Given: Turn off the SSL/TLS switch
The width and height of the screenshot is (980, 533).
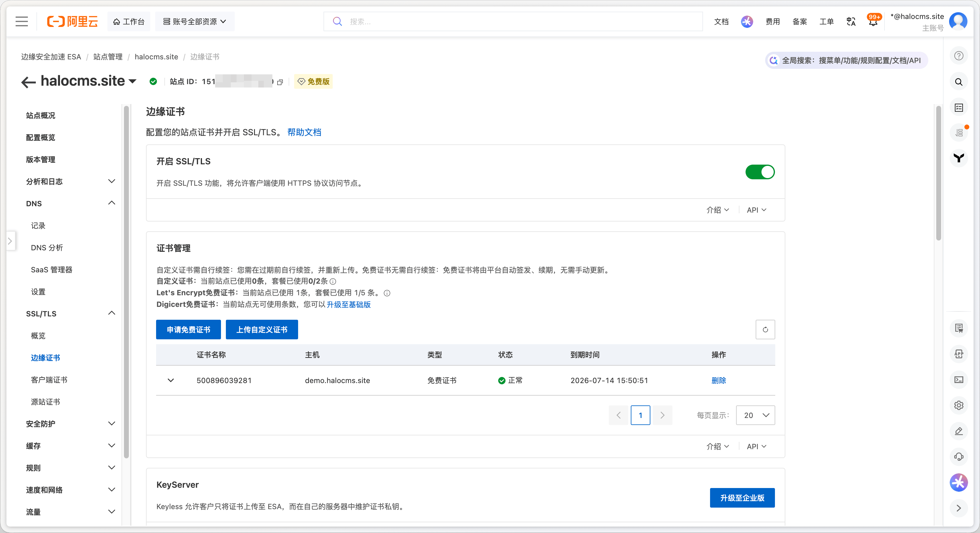Looking at the screenshot, I should tap(760, 172).
